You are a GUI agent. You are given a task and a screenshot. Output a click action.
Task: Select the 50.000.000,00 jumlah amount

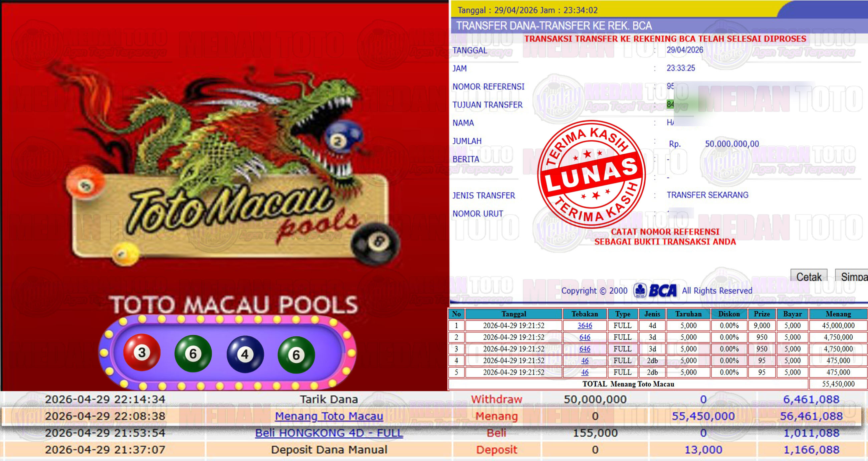click(x=732, y=144)
